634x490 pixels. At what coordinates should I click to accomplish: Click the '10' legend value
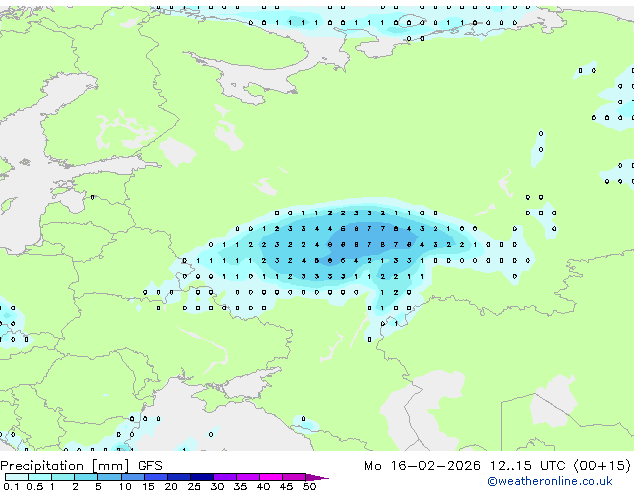point(125,486)
